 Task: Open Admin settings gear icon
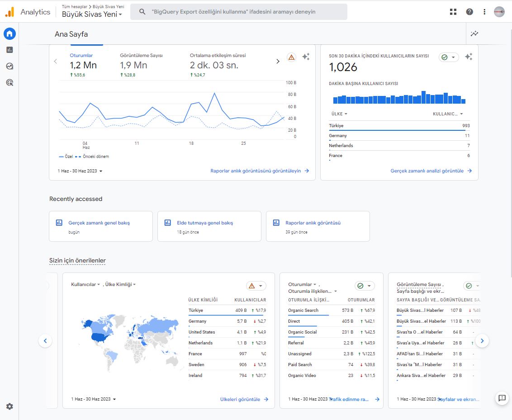pyautogui.click(x=9, y=406)
